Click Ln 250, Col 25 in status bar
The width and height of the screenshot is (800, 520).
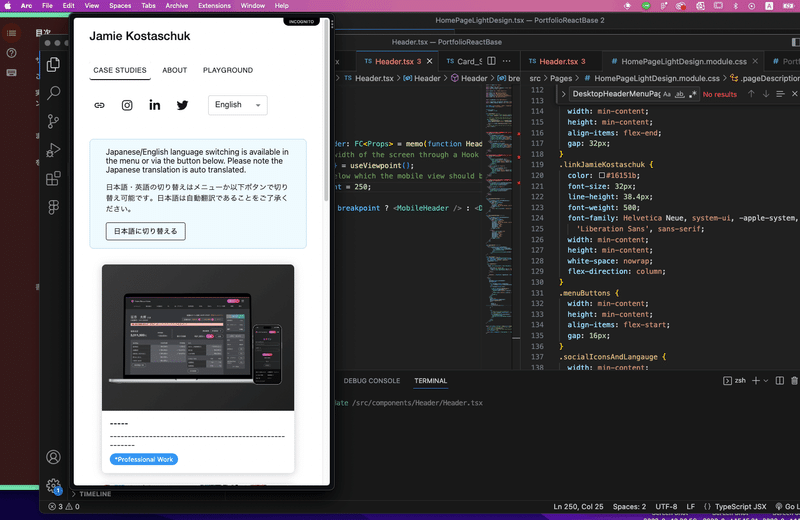(x=579, y=507)
